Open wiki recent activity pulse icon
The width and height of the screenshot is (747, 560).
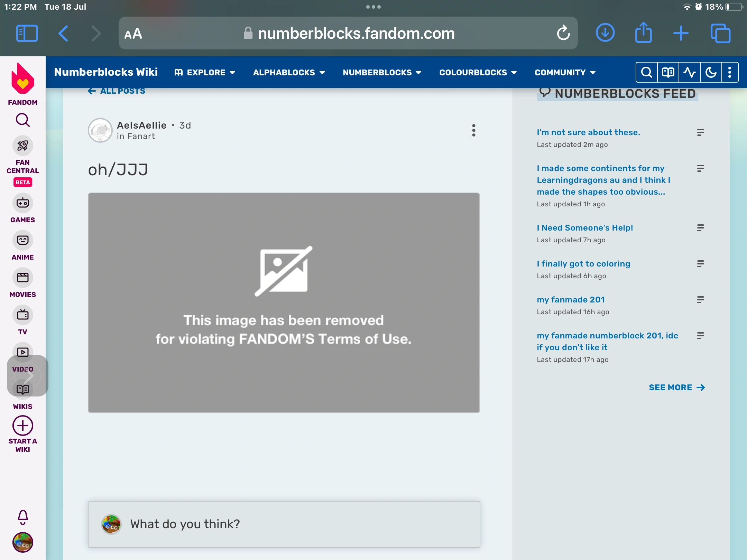pyautogui.click(x=689, y=72)
